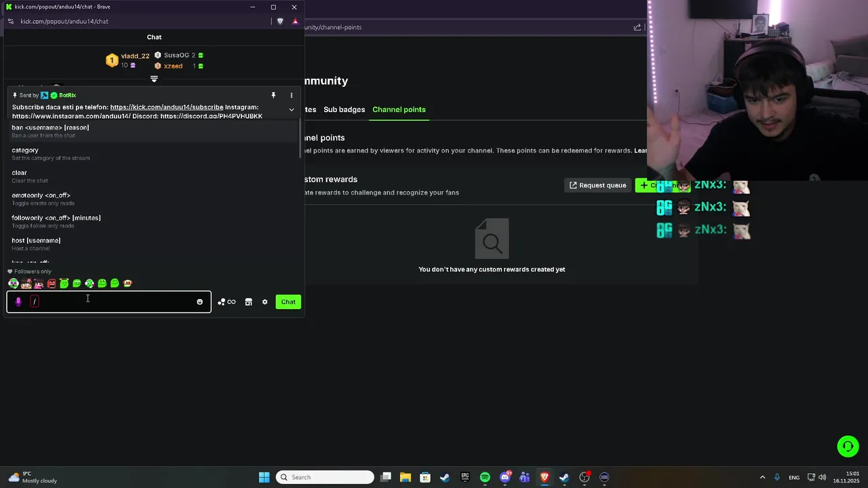Click Brave Rewards triangle icon
Image resolution: width=868 pixels, height=488 pixels.
295,21
